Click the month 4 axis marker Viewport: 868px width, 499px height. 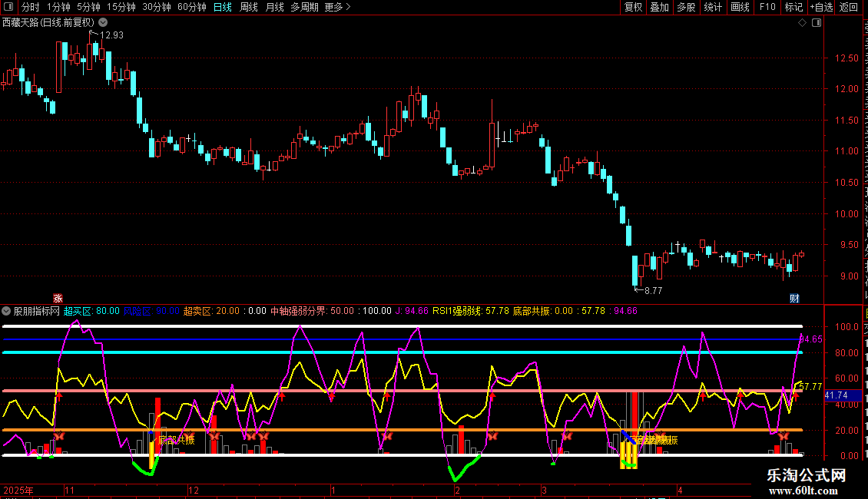[680, 490]
